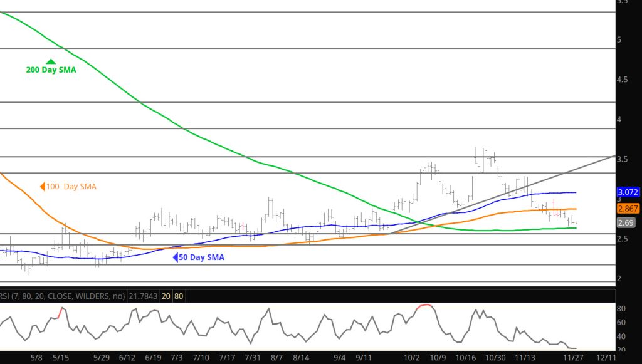The width and height of the screenshot is (642, 364).
Task: Click the orange 2.867 price tag
Action: coord(628,209)
